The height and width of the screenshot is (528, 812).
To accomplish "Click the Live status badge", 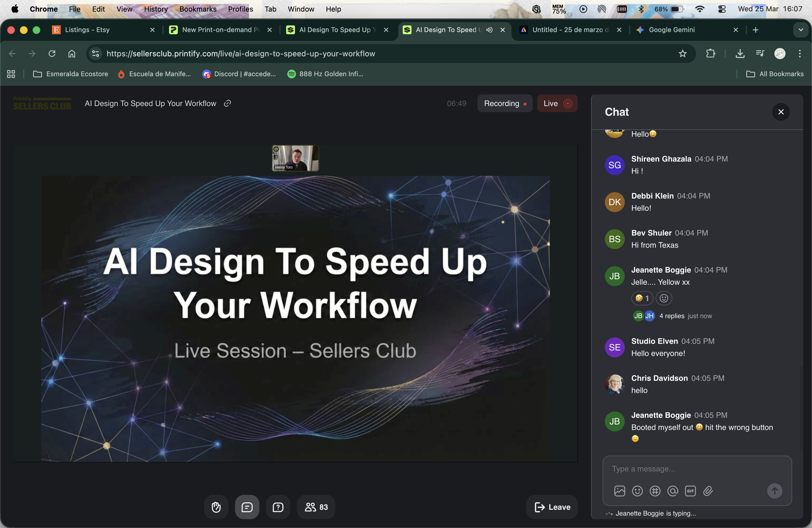I will pyautogui.click(x=557, y=103).
